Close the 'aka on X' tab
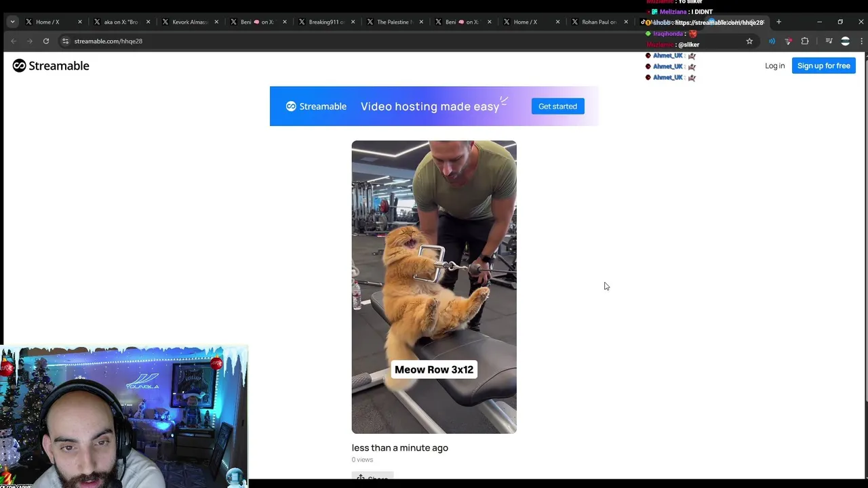Image resolution: width=868 pixels, height=488 pixels. click(x=148, y=22)
